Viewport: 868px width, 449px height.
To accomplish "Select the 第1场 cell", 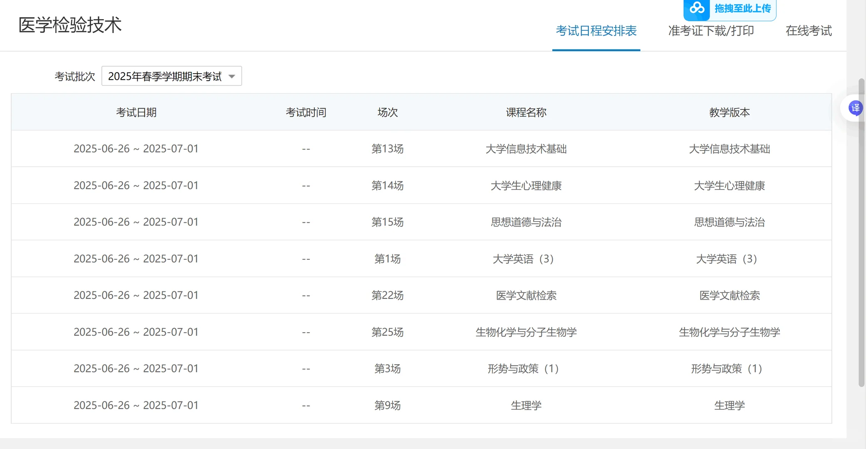I will (387, 259).
